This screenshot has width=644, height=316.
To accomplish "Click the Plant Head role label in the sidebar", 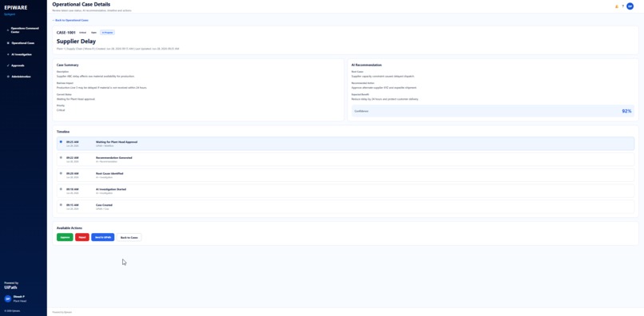I will point(19,301).
